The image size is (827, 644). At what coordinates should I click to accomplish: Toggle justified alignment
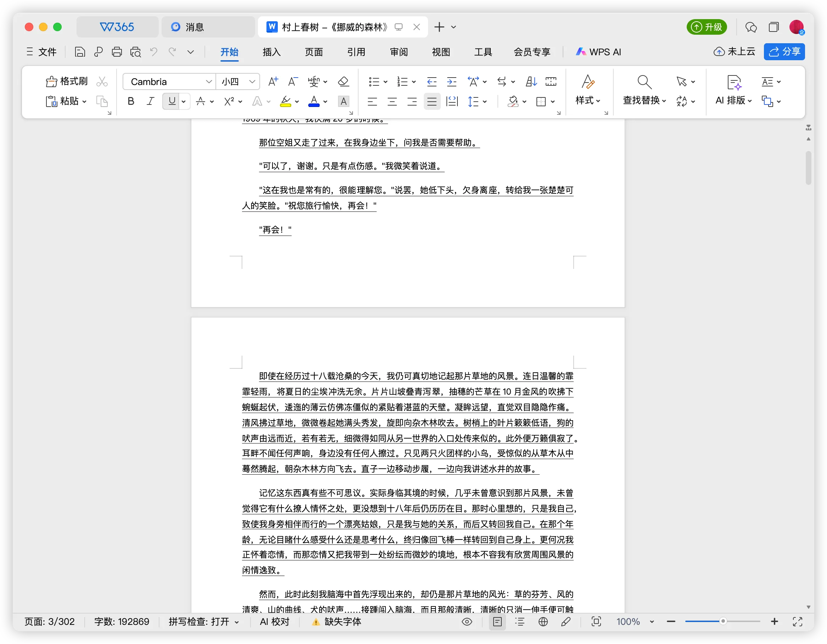click(432, 101)
